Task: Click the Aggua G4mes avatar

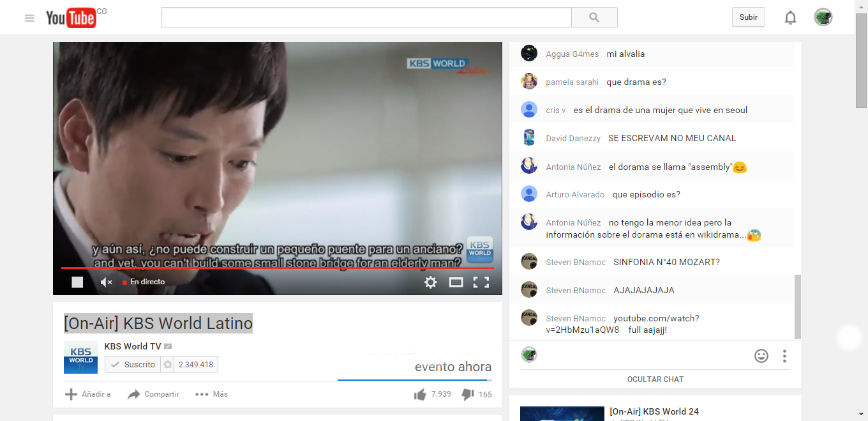Action: click(x=529, y=53)
